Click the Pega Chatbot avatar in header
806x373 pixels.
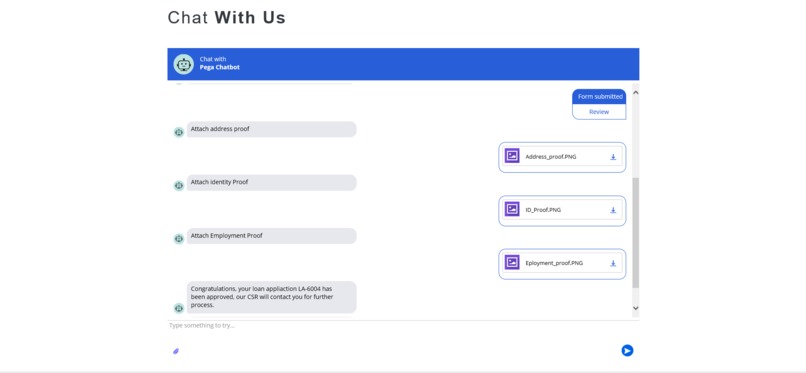[183, 64]
